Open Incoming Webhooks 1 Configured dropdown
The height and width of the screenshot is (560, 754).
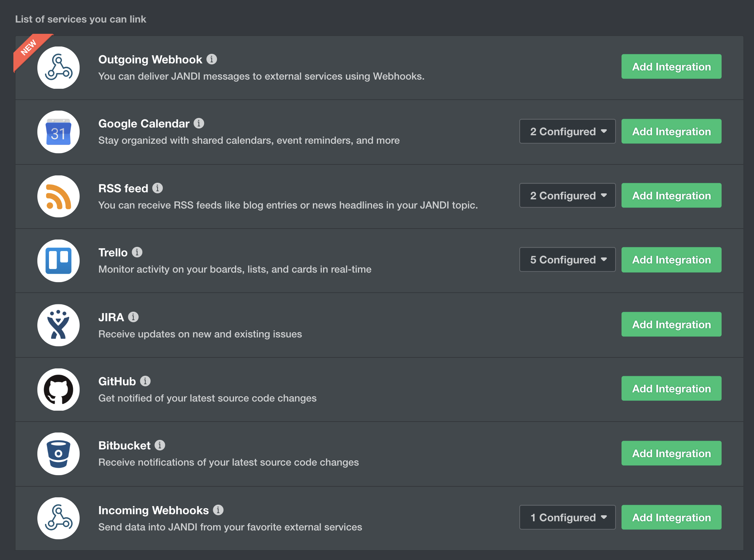567,517
